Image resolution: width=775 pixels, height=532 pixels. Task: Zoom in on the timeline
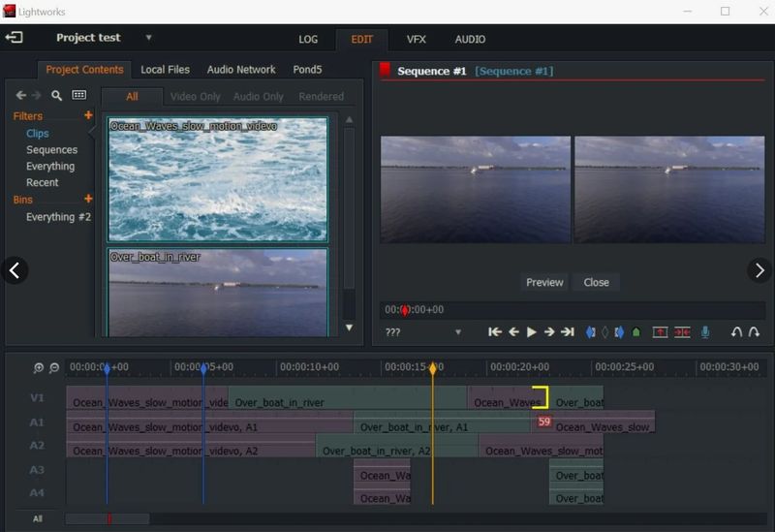39,368
